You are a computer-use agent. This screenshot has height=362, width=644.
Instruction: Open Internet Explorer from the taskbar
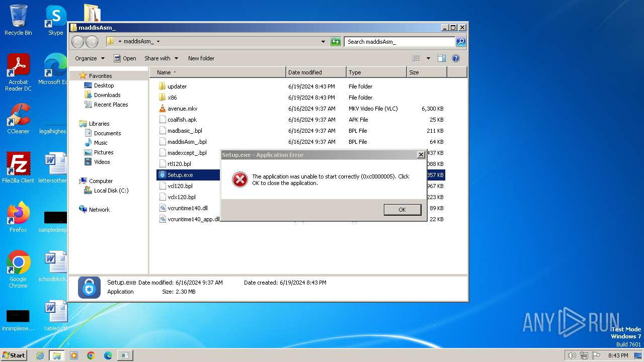[40, 355]
